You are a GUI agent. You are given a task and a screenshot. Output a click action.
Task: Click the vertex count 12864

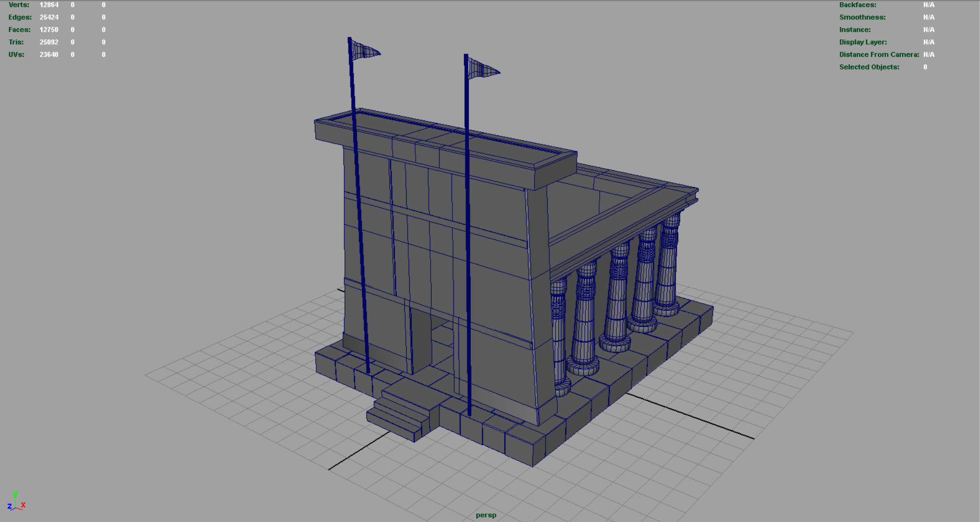point(49,4)
